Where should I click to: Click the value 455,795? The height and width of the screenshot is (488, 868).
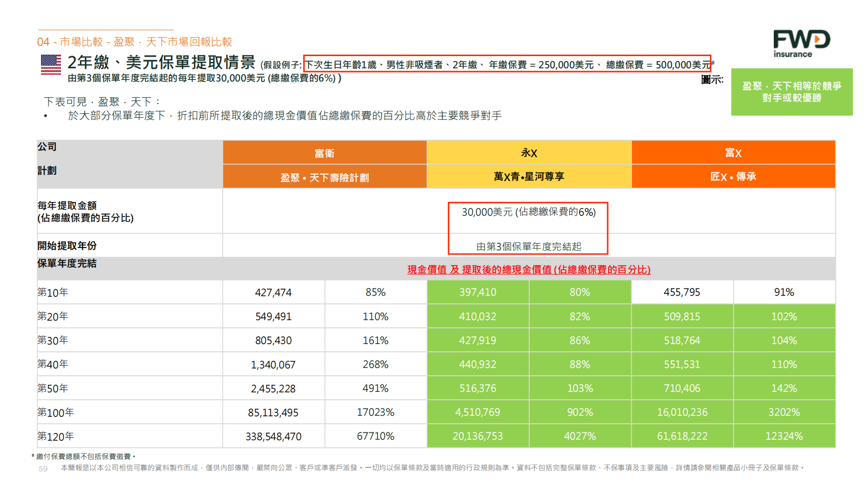[x=682, y=292]
